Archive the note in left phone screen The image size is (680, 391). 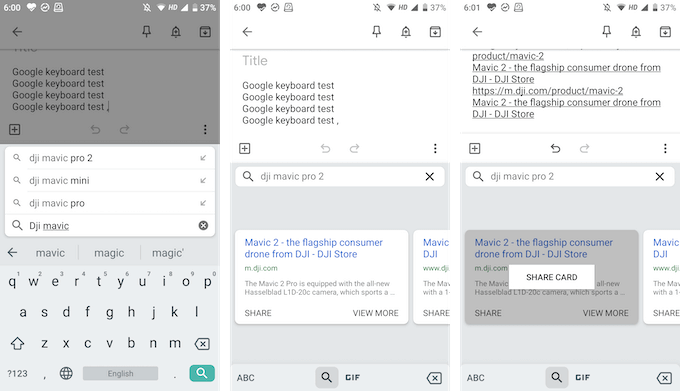click(205, 32)
